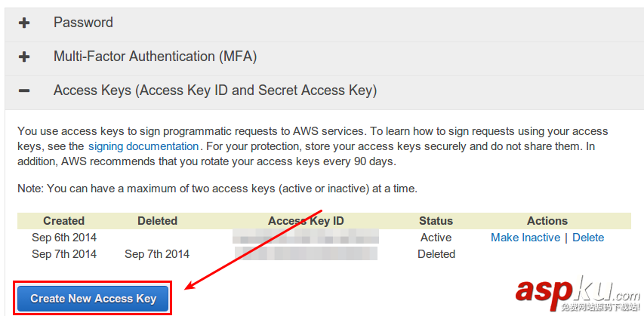
Task: Click the Access Keys section title
Action: [214, 91]
